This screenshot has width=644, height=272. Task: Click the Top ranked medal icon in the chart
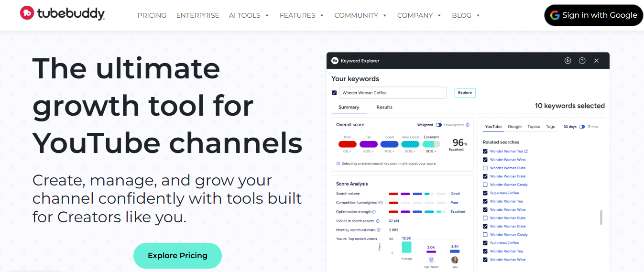(431, 260)
